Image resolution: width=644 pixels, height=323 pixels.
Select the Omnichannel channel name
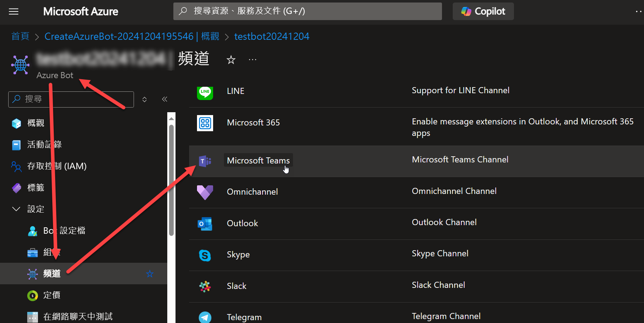tap(252, 192)
